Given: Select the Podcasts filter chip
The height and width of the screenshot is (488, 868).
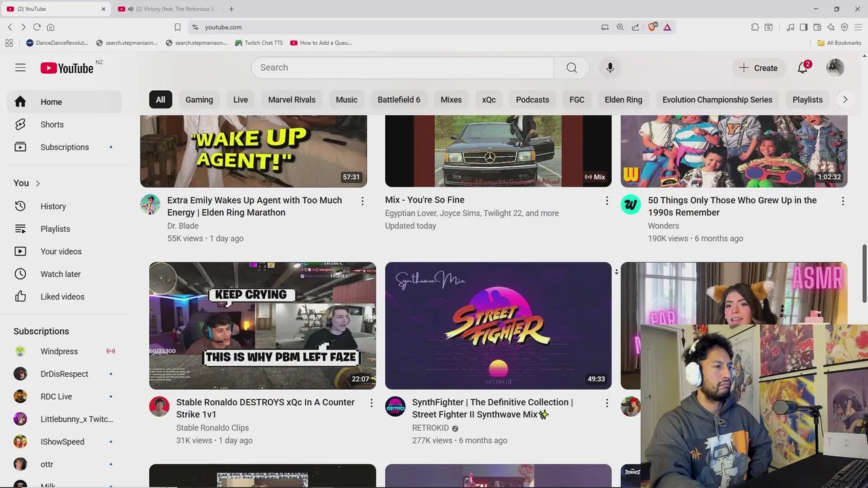Looking at the screenshot, I should coord(532,100).
